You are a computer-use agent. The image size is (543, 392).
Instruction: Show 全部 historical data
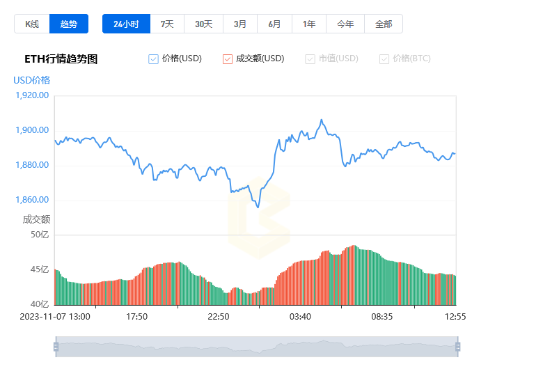point(384,24)
